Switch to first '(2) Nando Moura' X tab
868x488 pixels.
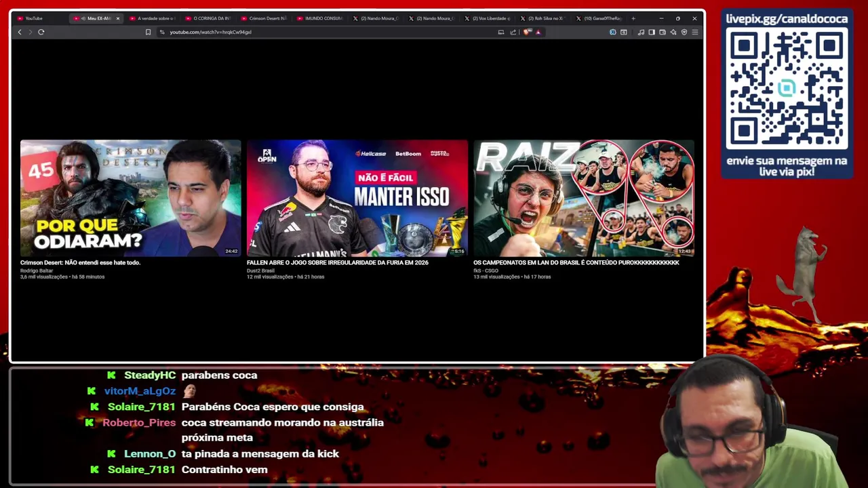(x=376, y=18)
